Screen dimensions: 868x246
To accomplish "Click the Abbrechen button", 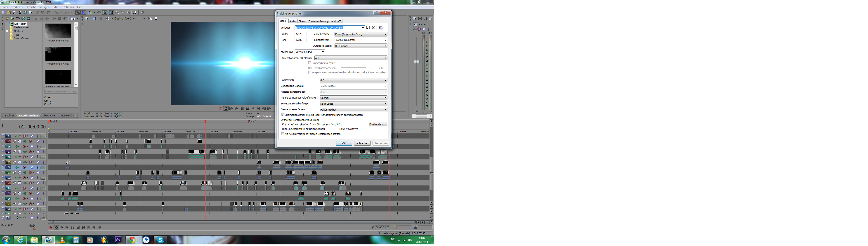I will pyautogui.click(x=362, y=143).
